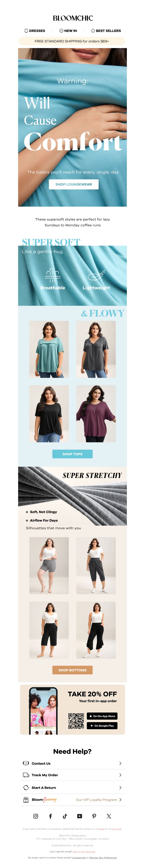Open the Facebook social icon

click(x=50, y=816)
